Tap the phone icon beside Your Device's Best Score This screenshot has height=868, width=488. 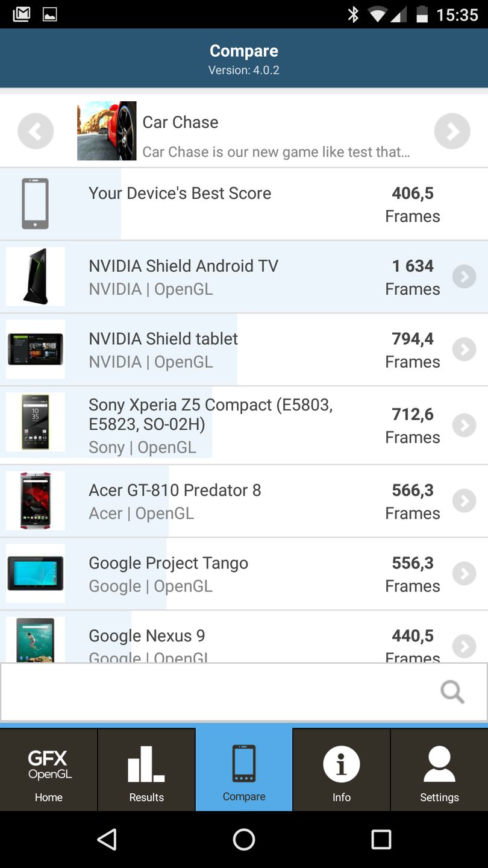pyautogui.click(x=35, y=204)
